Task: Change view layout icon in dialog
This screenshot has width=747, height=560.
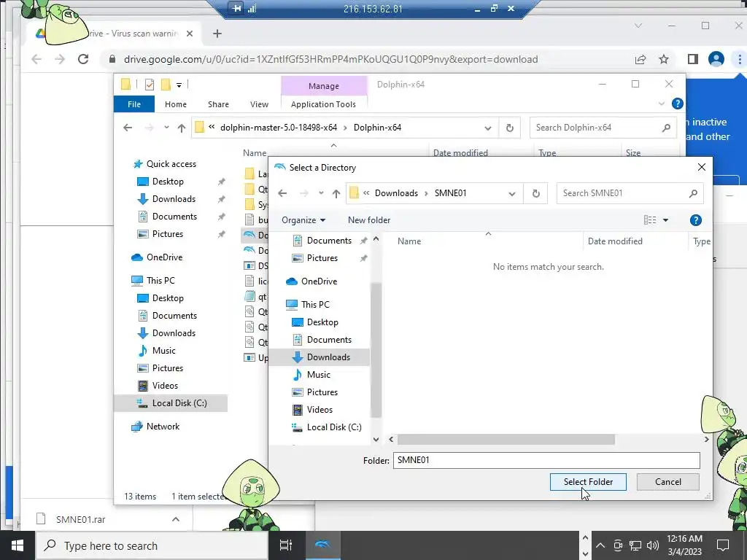Action: (650, 220)
